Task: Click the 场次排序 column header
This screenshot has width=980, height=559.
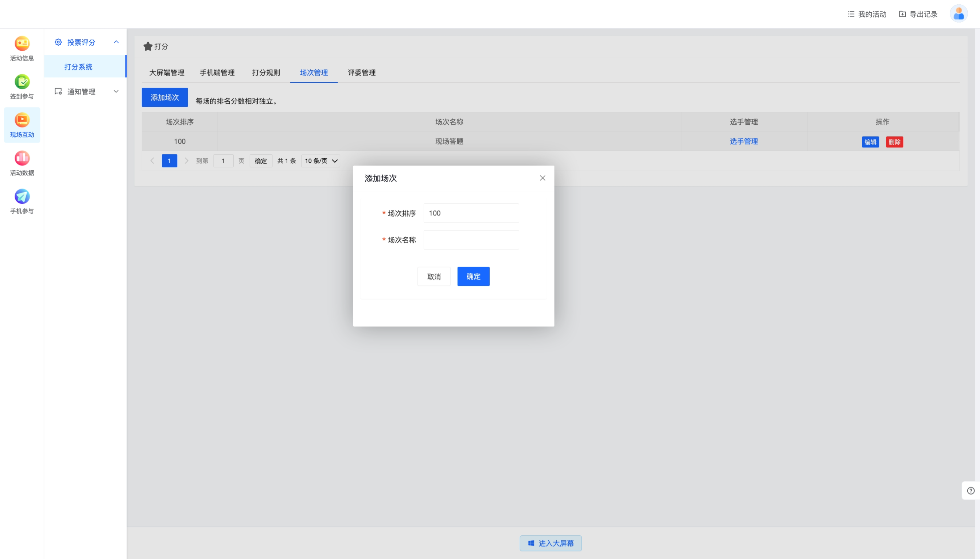Action: point(180,122)
